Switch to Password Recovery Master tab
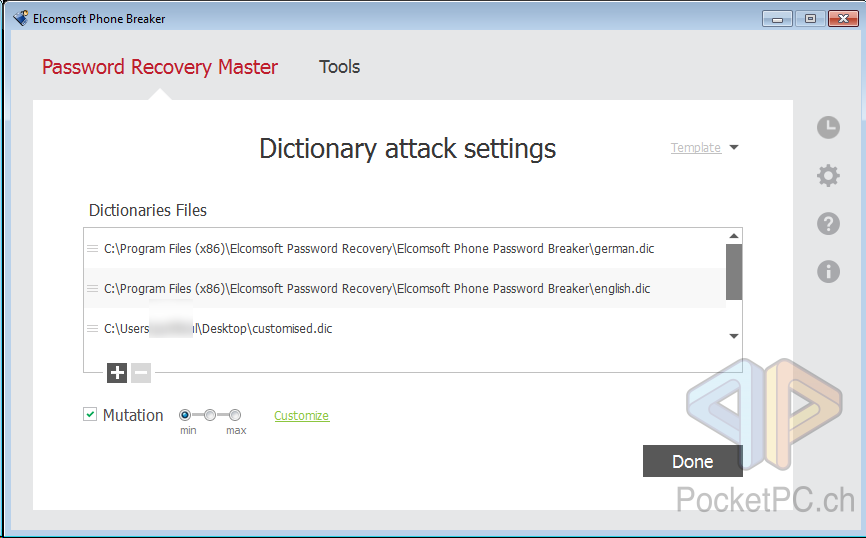 160,67
